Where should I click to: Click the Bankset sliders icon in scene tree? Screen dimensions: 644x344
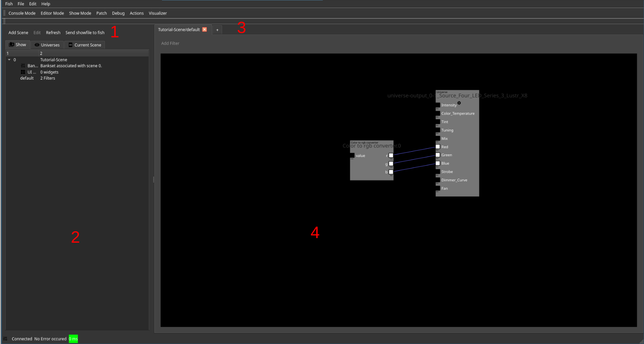click(x=23, y=66)
